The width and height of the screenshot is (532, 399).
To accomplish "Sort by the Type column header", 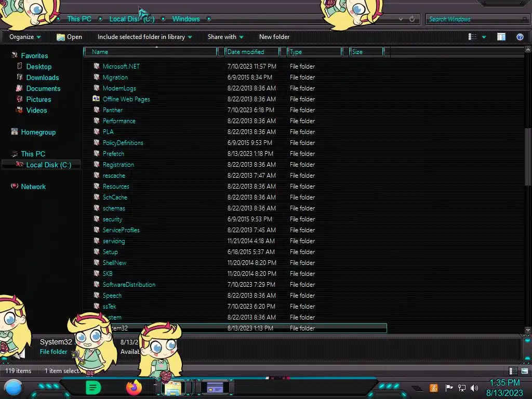I will (x=314, y=52).
